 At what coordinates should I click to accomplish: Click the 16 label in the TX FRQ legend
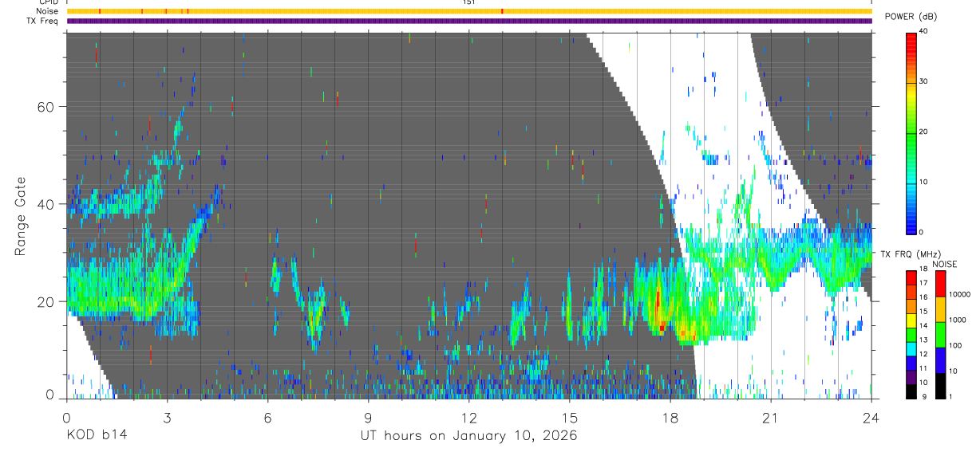coord(923,297)
